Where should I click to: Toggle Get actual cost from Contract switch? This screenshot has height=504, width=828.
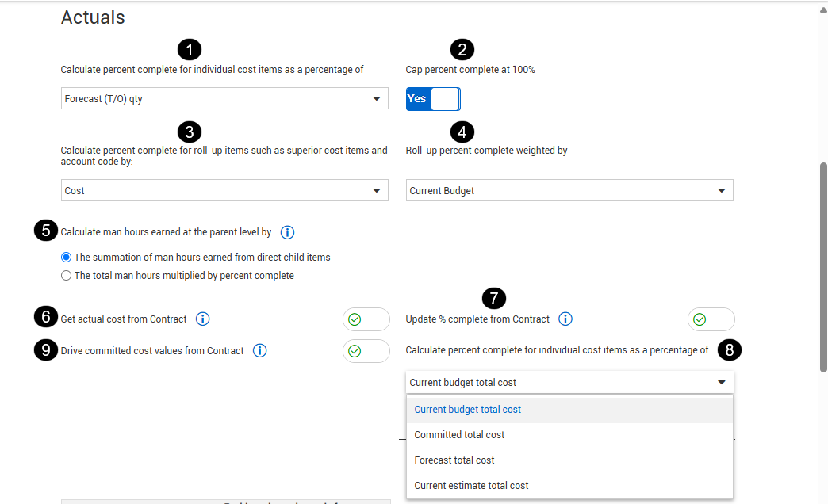click(366, 319)
